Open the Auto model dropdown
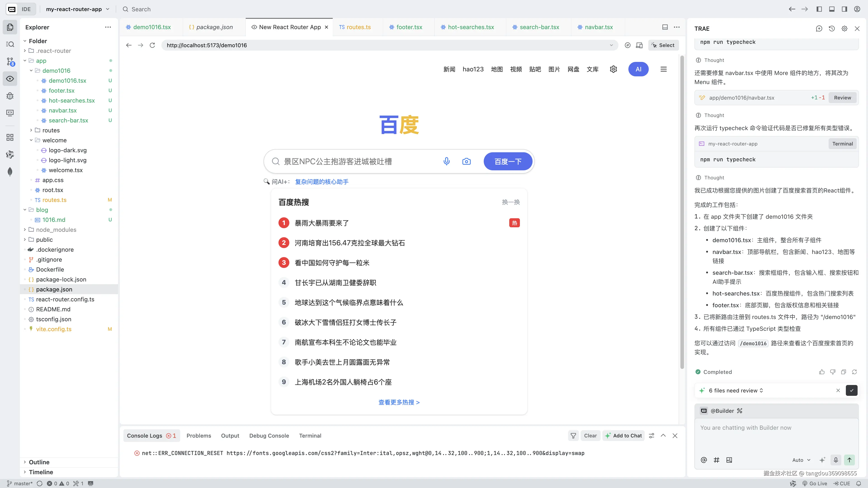 coord(801,460)
